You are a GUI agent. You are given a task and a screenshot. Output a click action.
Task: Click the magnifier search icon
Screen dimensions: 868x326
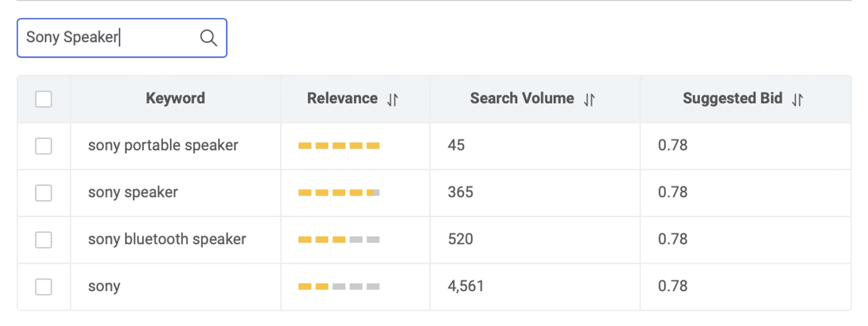point(208,38)
